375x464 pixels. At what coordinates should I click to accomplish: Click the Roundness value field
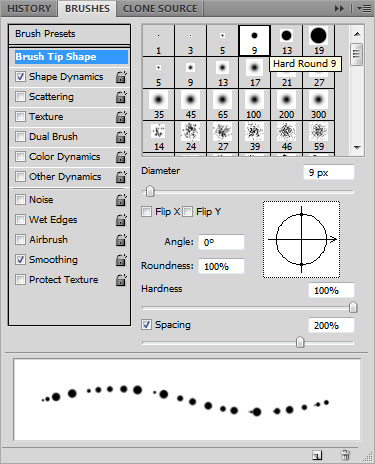[x=221, y=266]
